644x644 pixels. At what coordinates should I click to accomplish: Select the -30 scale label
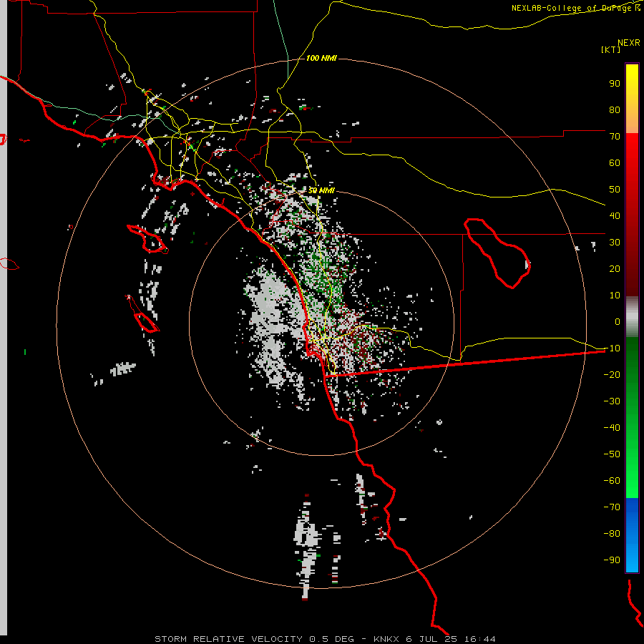coord(612,401)
